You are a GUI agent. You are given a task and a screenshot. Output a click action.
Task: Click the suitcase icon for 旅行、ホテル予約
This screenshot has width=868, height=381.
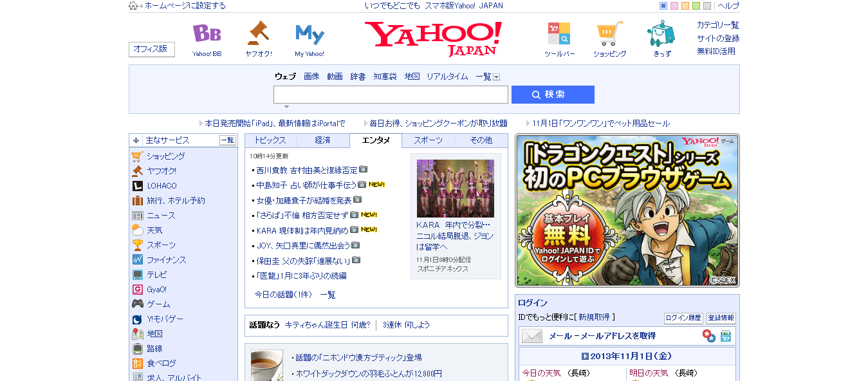pos(137,200)
